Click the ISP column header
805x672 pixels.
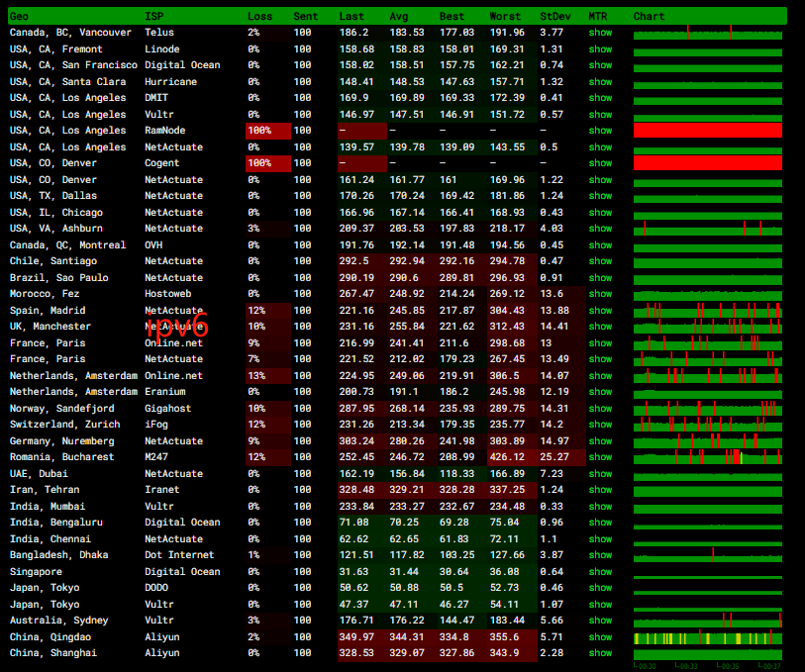(154, 17)
